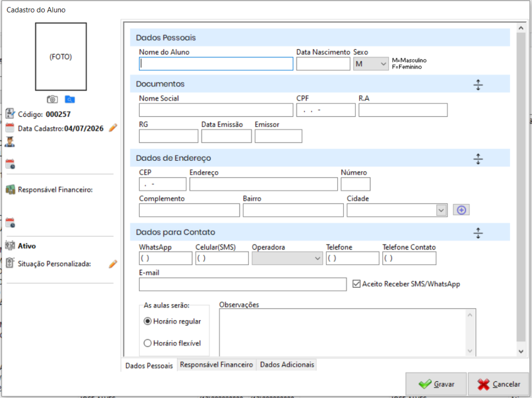Screen dimensions: 532x398
Task: Focus the Número field
Action: (x=355, y=184)
